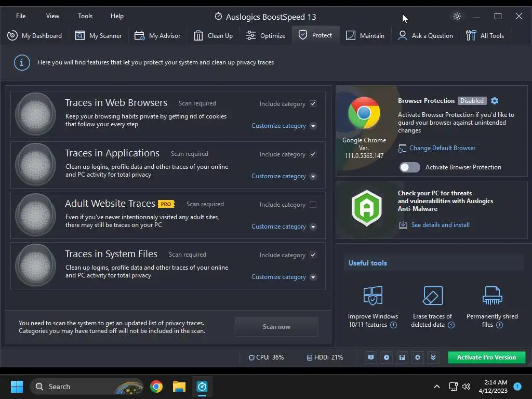Switch to the My Scanner tab
Screen dimensions: 532x399
coord(98,36)
